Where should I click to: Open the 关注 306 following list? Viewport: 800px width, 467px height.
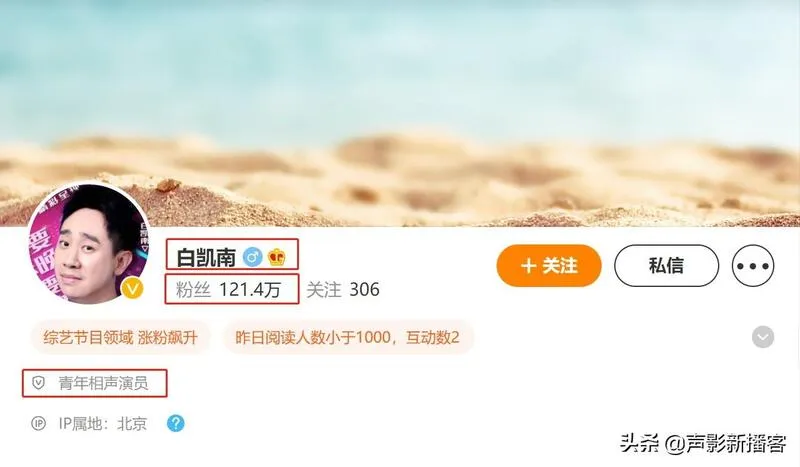click(343, 289)
